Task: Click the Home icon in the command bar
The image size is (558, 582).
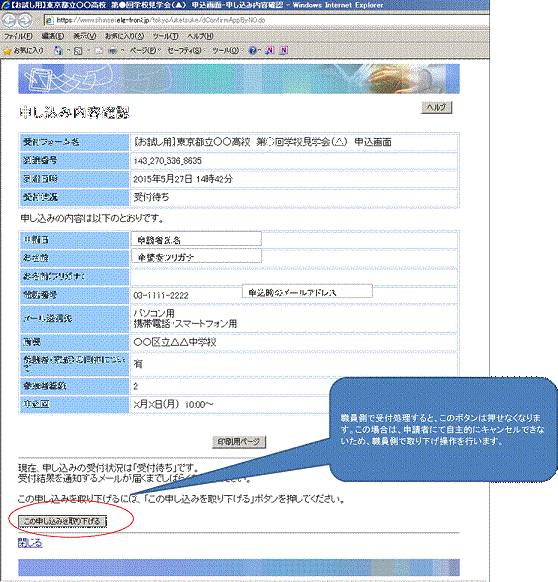Action: coord(58,50)
